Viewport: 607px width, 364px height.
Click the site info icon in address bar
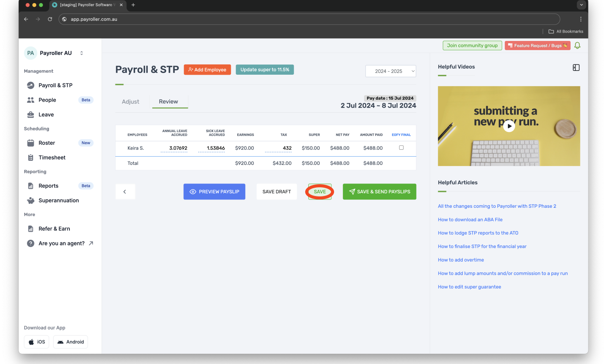click(65, 19)
